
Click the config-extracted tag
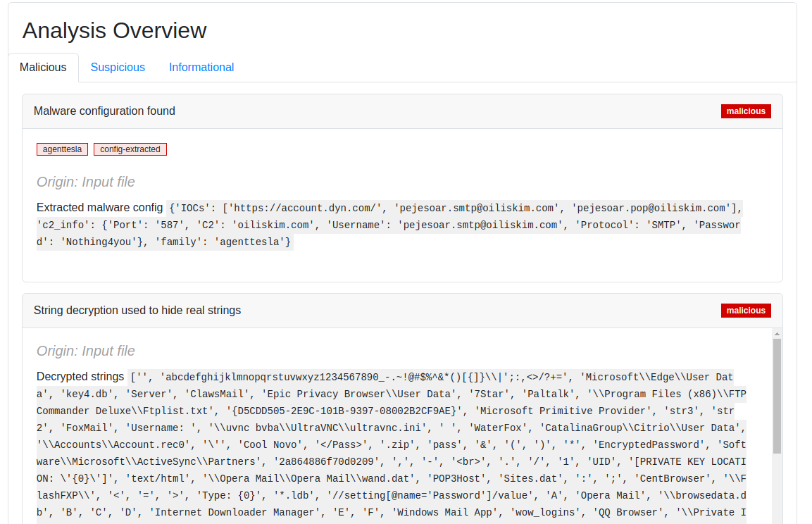click(x=130, y=149)
